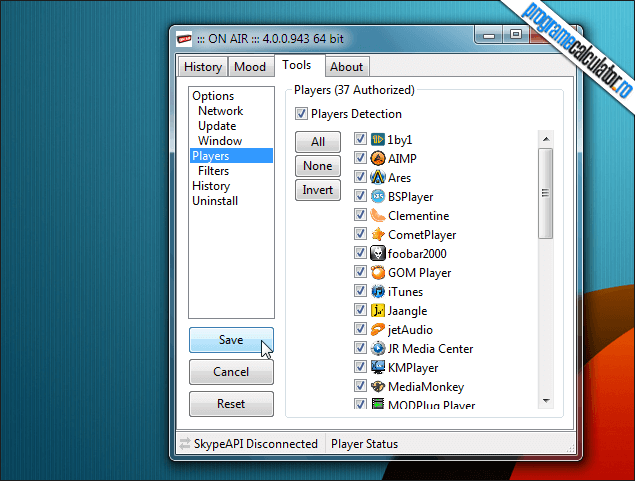Uncheck the MediaMonkey checkbox
Screen dimensions: 635x481
coord(360,386)
